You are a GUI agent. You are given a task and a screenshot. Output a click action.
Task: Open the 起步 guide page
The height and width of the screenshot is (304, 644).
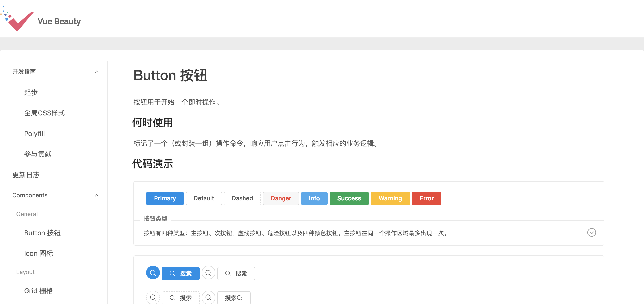click(x=31, y=92)
